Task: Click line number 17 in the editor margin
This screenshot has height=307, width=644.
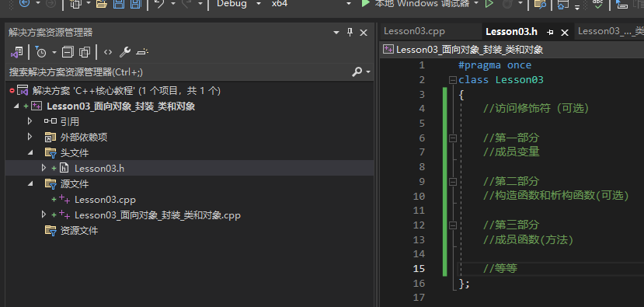Action: click(x=419, y=297)
